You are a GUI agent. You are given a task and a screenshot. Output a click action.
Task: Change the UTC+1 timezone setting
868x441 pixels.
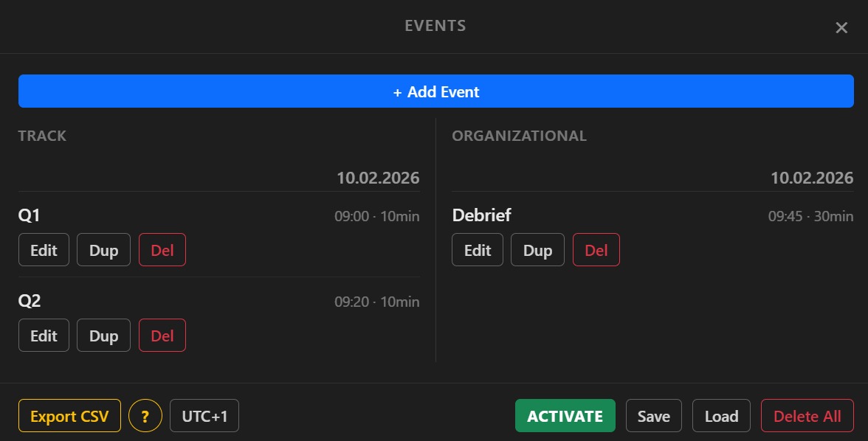pyautogui.click(x=204, y=415)
